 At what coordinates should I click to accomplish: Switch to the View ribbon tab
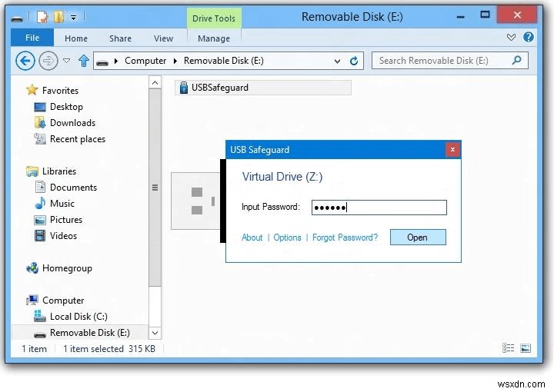click(x=163, y=38)
